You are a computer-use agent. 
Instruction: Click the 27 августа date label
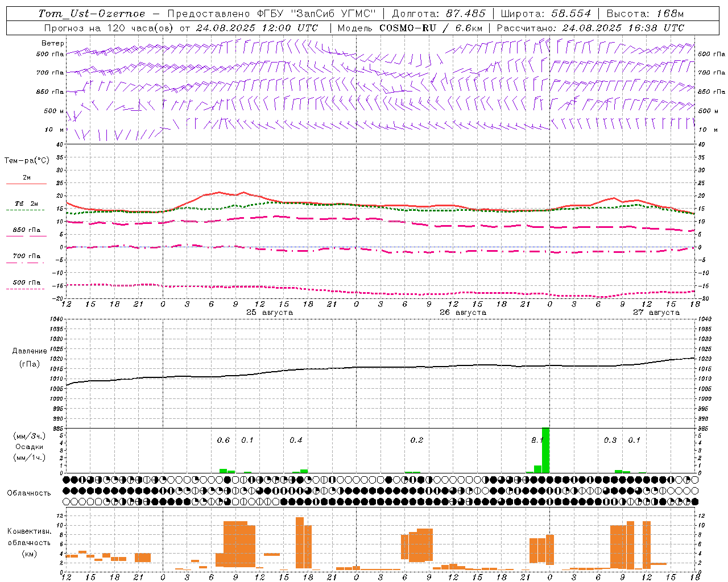[x=656, y=313]
